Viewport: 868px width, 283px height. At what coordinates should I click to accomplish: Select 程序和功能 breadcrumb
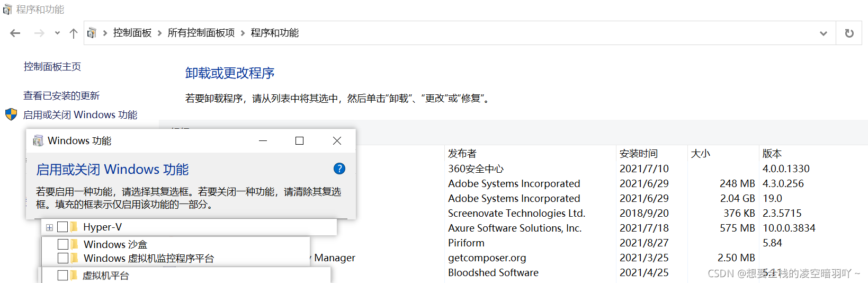click(x=275, y=33)
